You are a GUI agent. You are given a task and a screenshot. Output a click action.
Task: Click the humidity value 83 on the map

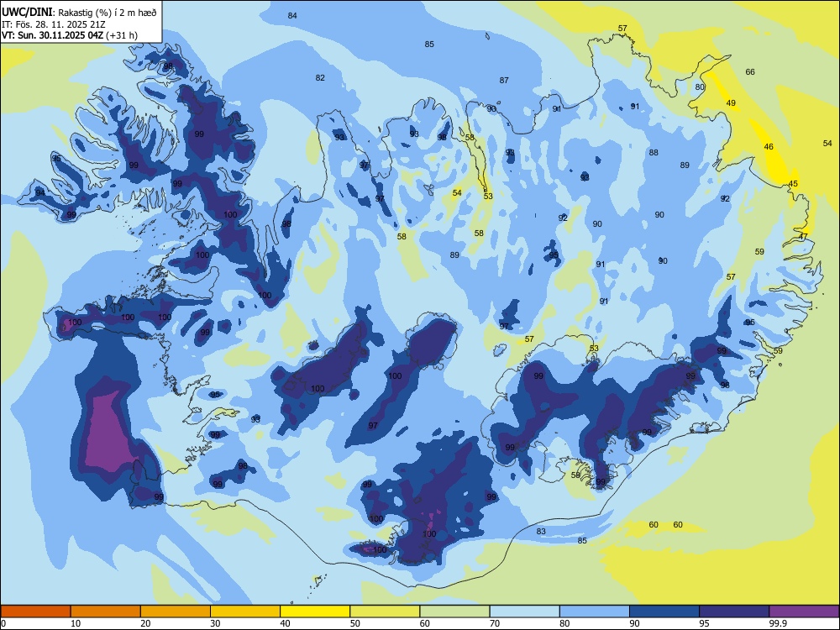point(541,532)
